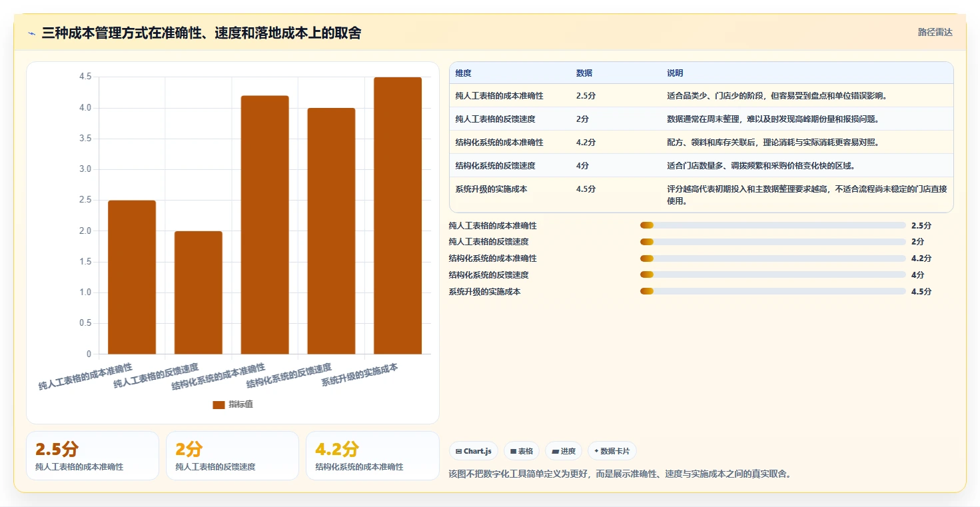Select the 表格 chip
The height and width of the screenshot is (507, 980).
point(522,451)
